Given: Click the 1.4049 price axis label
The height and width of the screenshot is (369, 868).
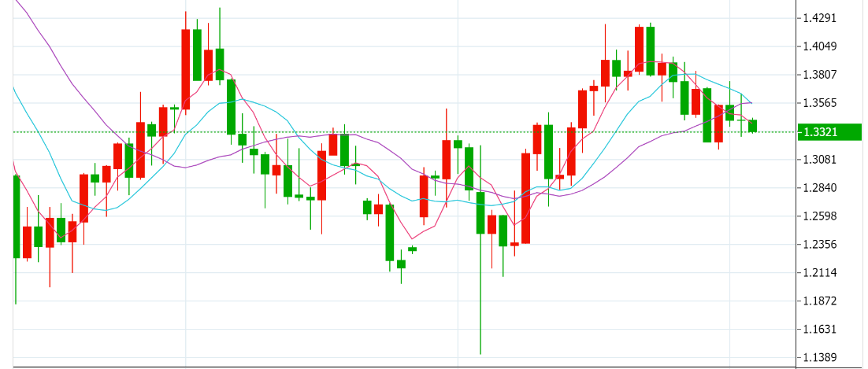Looking at the screenshot, I should [819, 46].
